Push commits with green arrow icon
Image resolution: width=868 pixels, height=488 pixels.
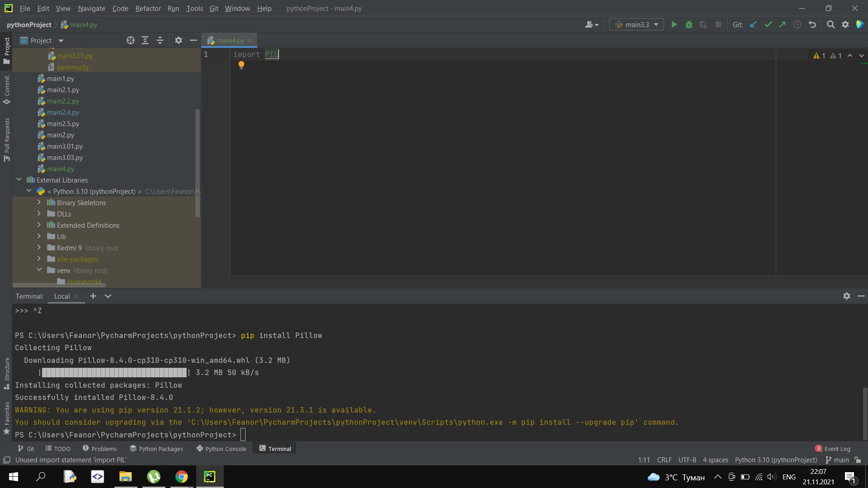783,25
